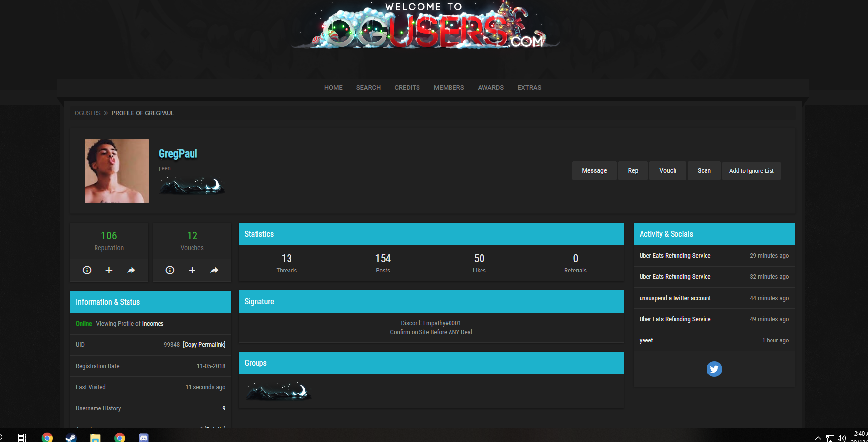Click the Username History count 9
The image size is (868, 442).
pyautogui.click(x=224, y=408)
